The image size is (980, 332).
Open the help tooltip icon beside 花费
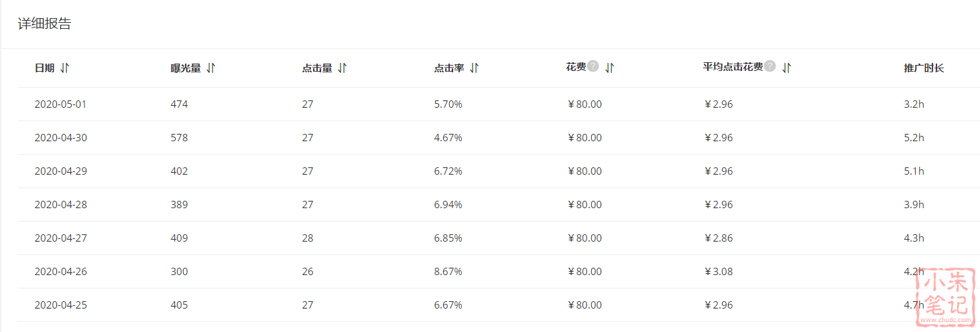tap(593, 66)
